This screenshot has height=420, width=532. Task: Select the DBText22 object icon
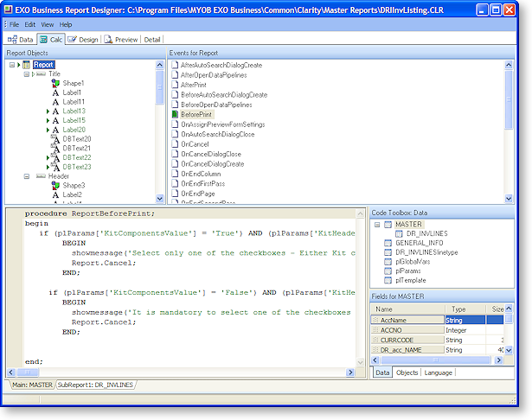[x=54, y=157]
